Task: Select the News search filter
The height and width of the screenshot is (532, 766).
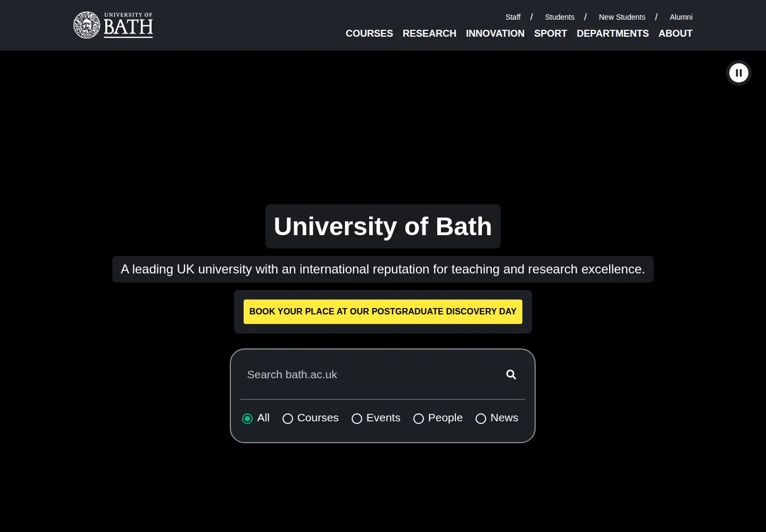Action: [x=481, y=419]
